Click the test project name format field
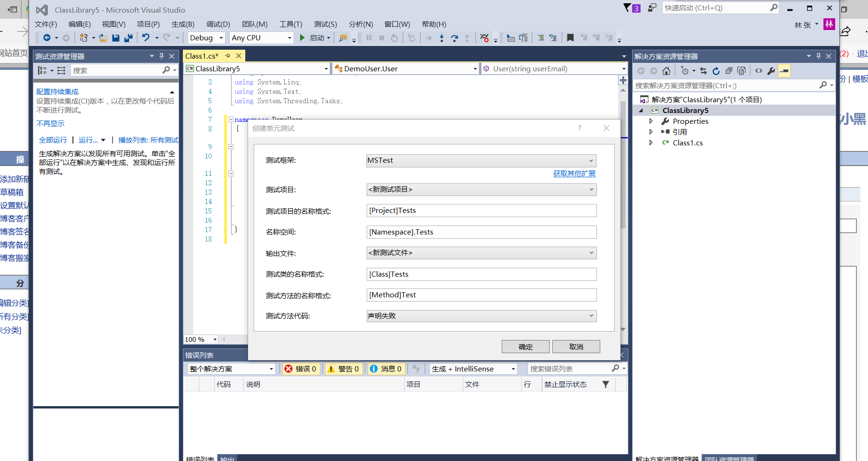 click(481, 211)
